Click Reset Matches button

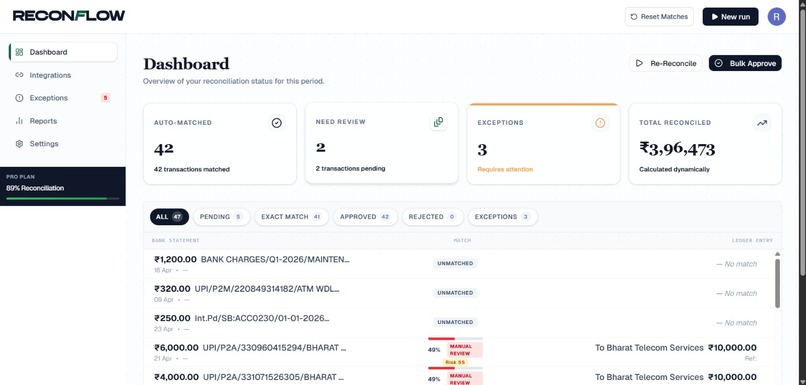[x=659, y=16]
